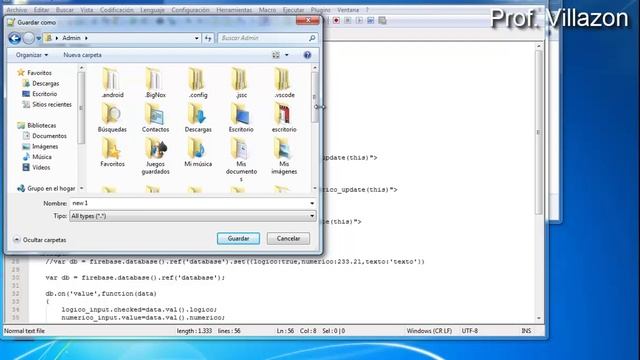Click Notepad++ playback macro toolbar icon
Screen dimensions: 640x360
[359, 20]
